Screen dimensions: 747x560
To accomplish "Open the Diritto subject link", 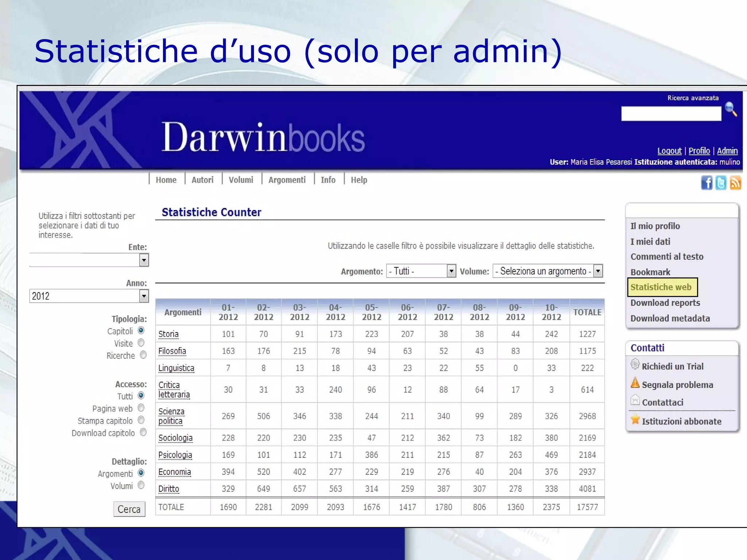I will (x=169, y=489).
